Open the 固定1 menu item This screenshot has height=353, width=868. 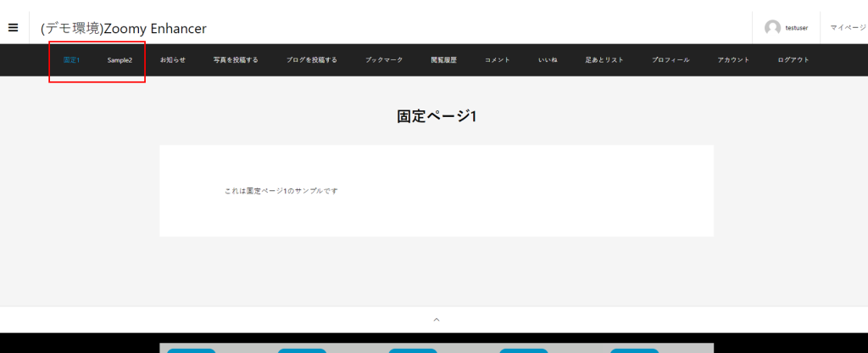point(71,60)
